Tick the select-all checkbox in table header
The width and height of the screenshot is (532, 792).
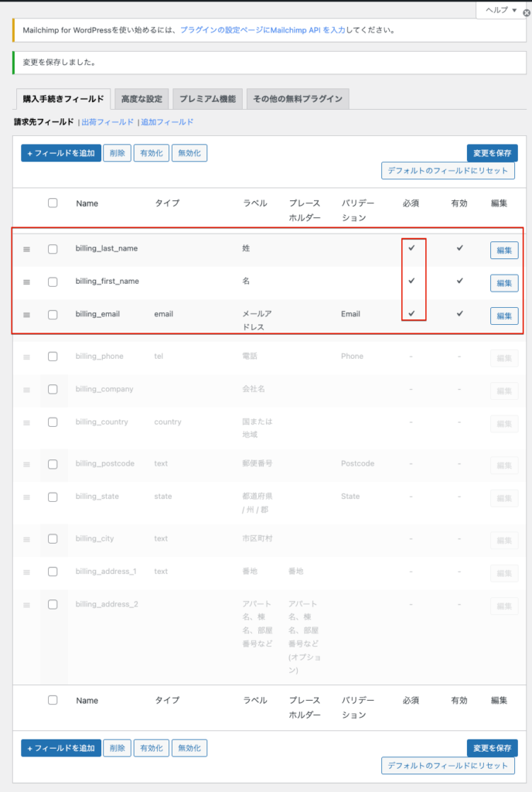tap(53, 203)
